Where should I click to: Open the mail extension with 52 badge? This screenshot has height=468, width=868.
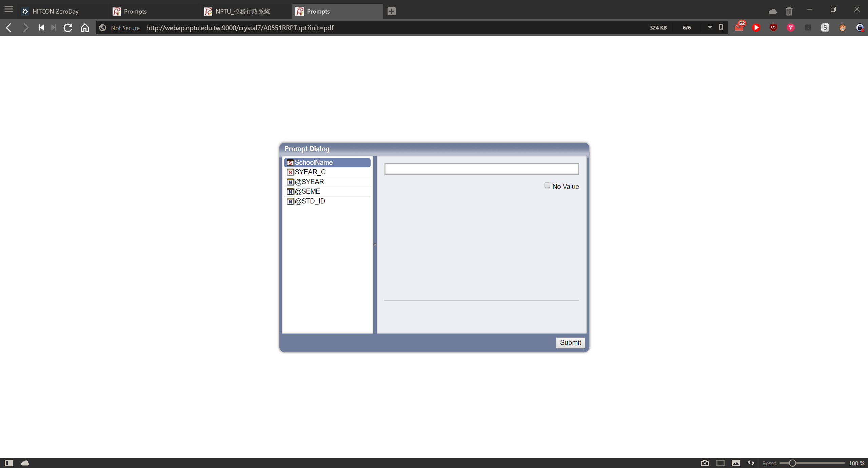[x=739, y=27]
